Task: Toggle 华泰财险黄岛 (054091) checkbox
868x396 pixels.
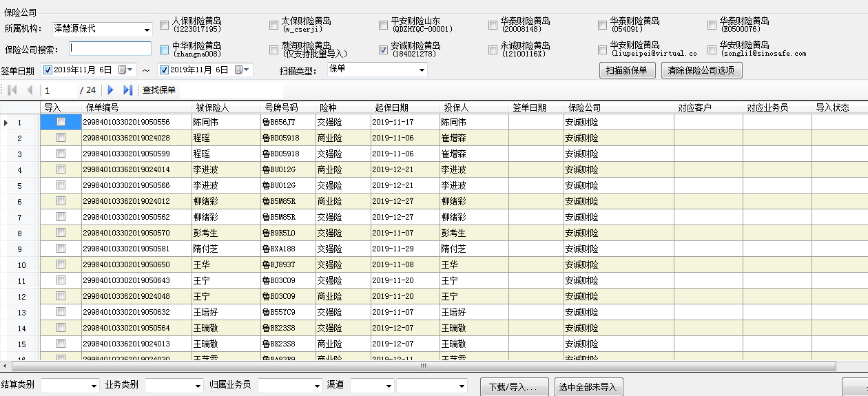Action: point(603,25)
